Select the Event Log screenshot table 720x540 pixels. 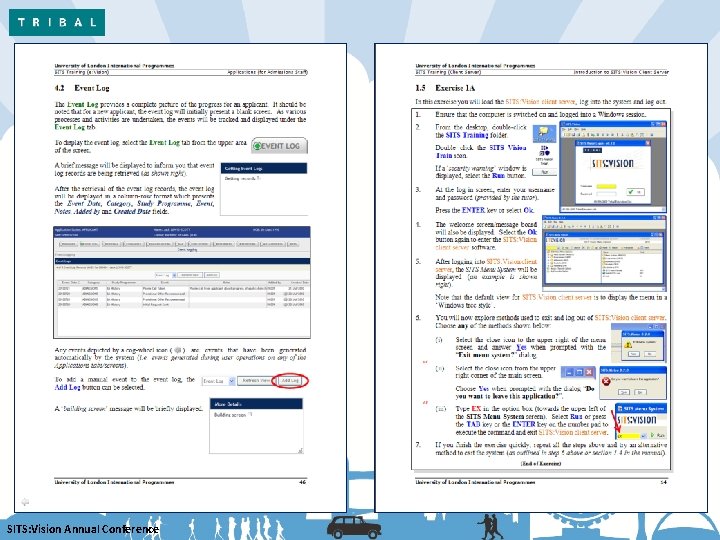[x=182, y=282]
